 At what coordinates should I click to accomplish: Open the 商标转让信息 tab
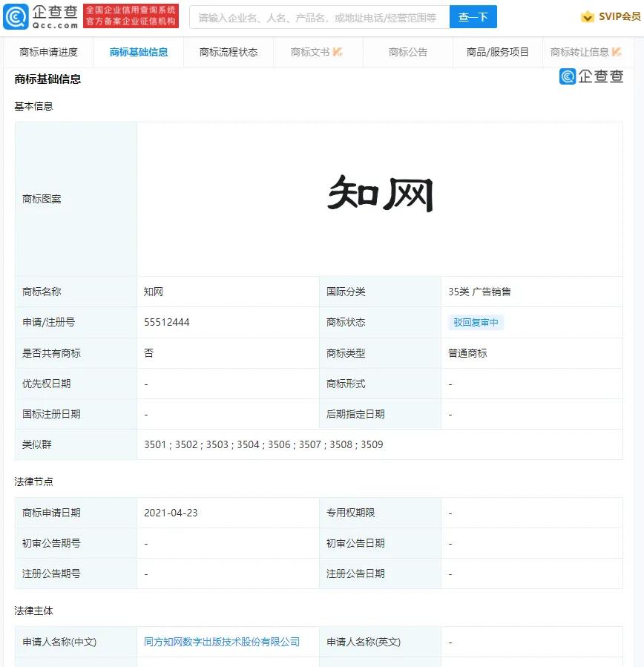tap(588, 52)
